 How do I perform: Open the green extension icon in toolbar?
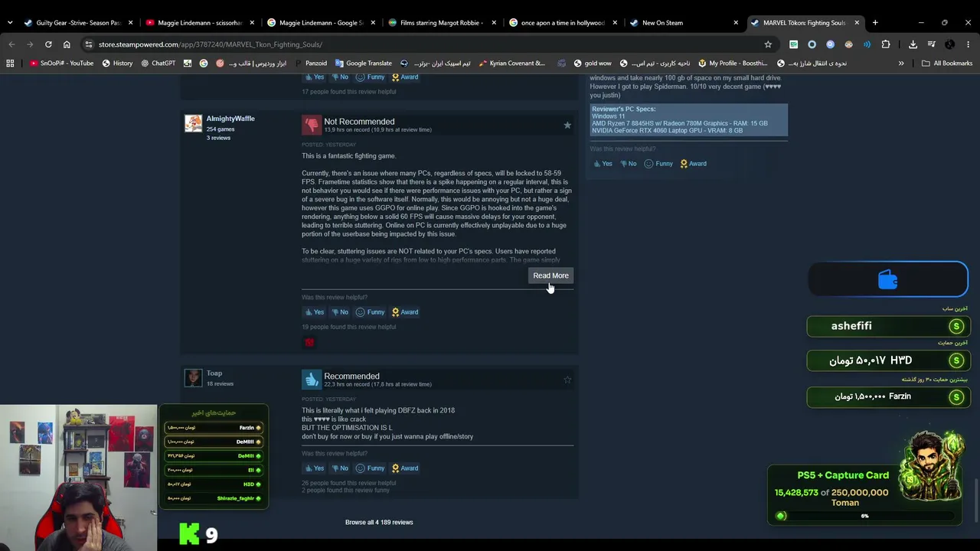pos(793,44)
